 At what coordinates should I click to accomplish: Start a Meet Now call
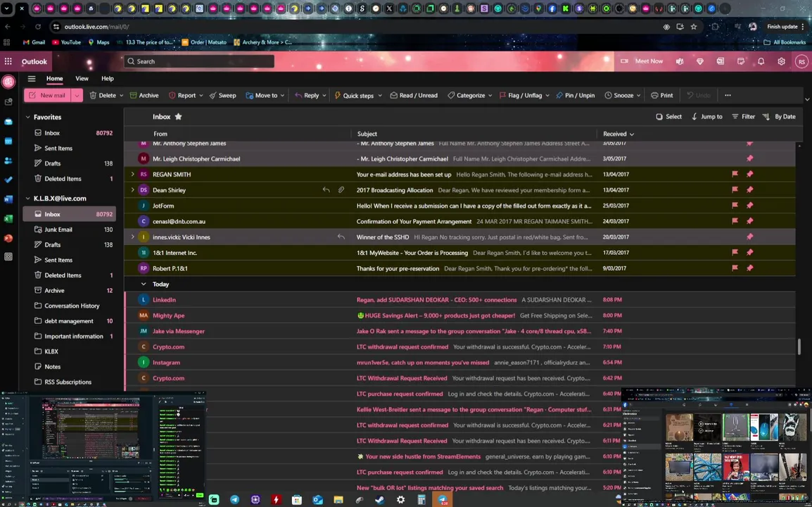click(x=642, y=61)
